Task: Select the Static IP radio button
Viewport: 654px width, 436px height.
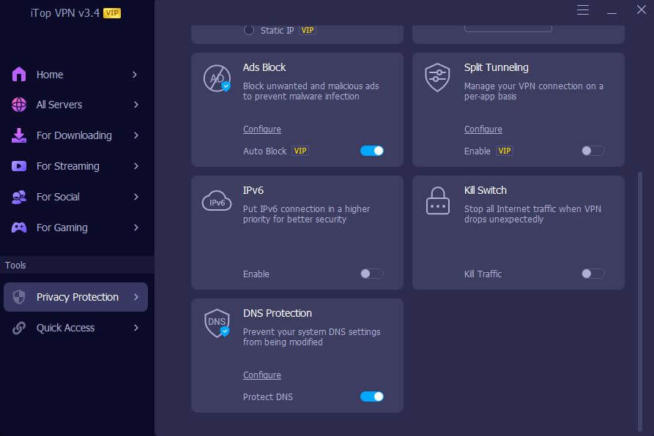Action: pyautogui.click(x=249, y=30)
